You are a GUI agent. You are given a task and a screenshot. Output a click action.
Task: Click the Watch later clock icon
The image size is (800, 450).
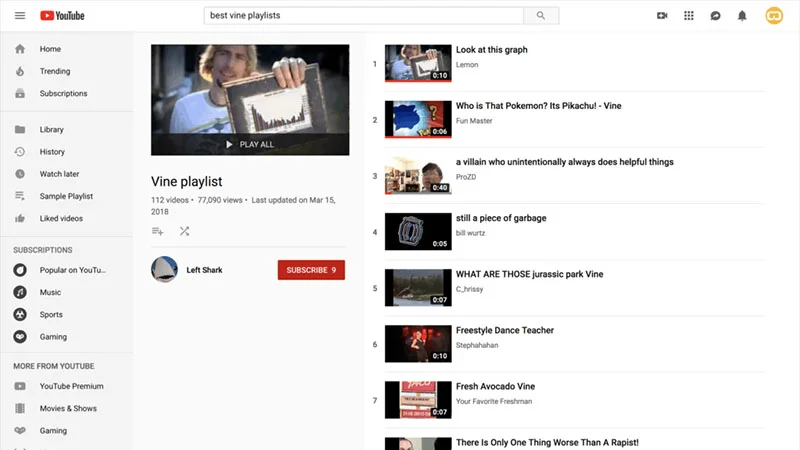tap(20, 174)
